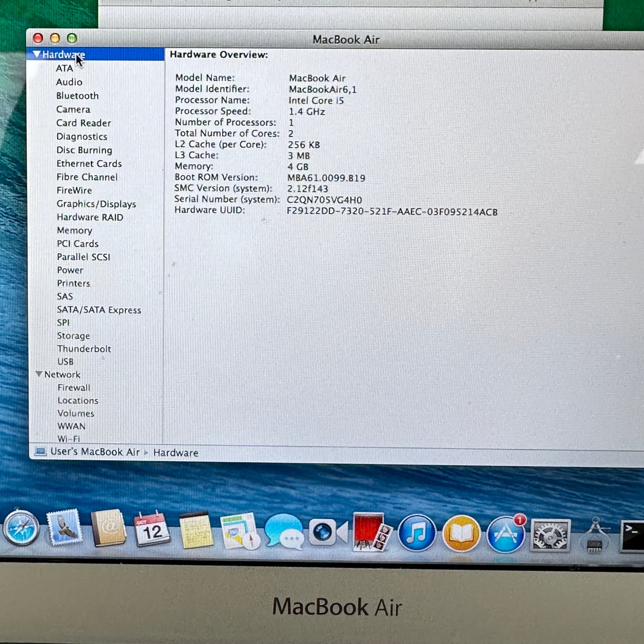Viewport: 644px width, 644px height.
Task: Click the Intel Core i5 value
Action: coord(316,100)
